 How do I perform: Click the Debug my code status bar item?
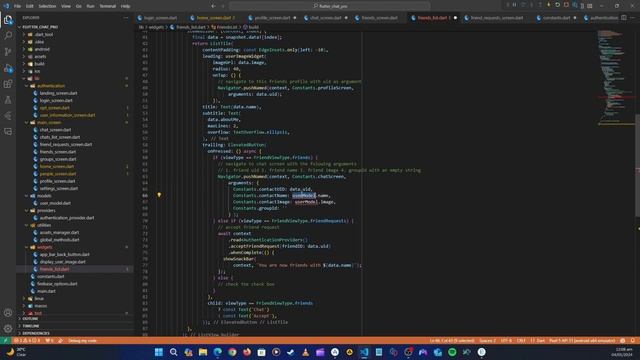[82, 340]
